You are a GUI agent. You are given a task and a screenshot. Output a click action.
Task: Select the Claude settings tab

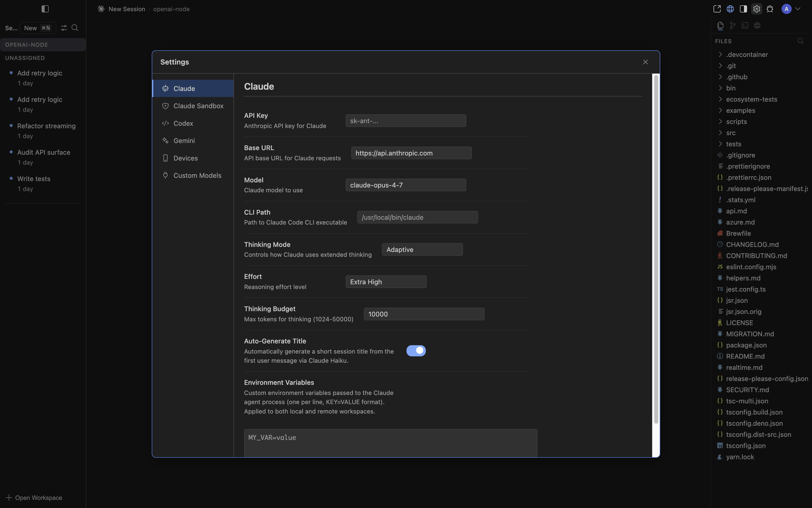click(193, 89)
